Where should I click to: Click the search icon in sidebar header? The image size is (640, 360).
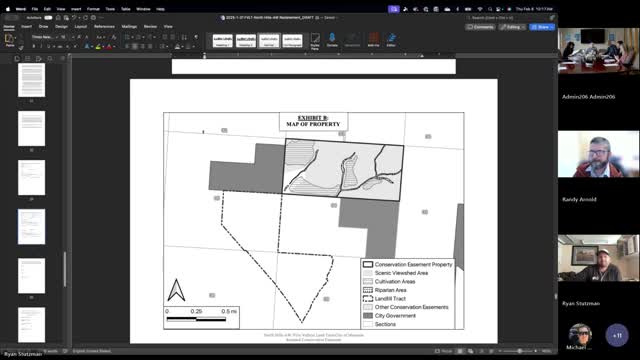(x=50, y=59)
